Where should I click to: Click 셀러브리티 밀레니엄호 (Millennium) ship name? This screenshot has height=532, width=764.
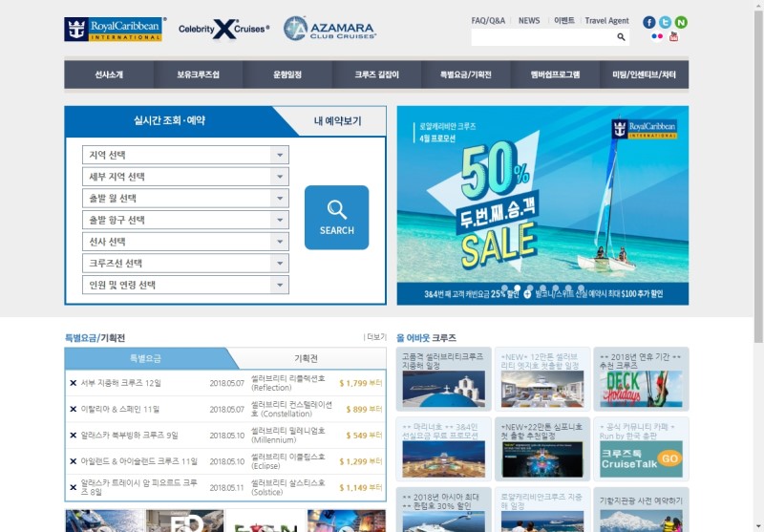[287, 435]
